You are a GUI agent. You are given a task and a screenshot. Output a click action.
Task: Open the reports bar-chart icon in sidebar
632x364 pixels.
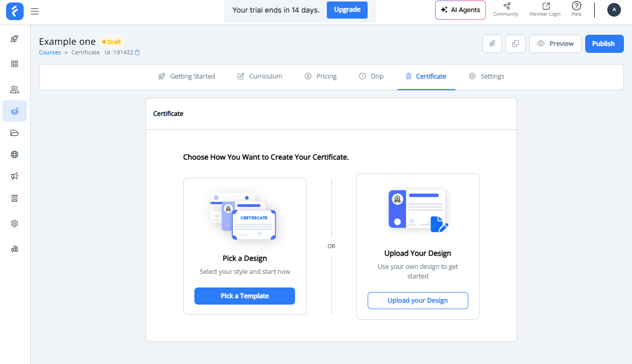pyautogui.click(x=14, y=248)
